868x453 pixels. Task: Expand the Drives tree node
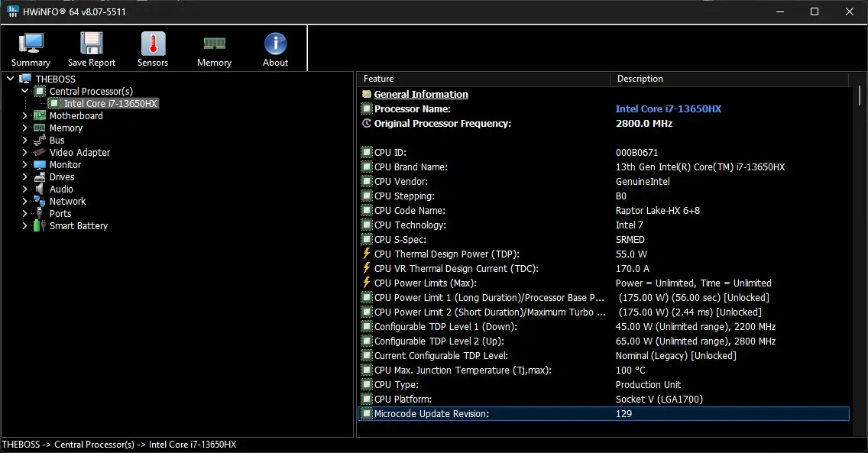pos(24,177)
